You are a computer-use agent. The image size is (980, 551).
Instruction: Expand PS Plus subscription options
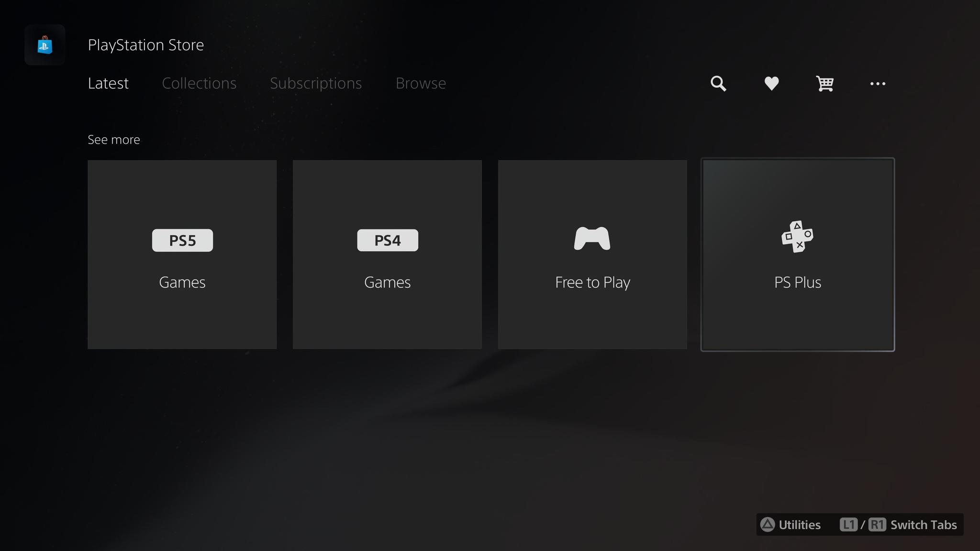pyautogui.click(x=798, y=254)
